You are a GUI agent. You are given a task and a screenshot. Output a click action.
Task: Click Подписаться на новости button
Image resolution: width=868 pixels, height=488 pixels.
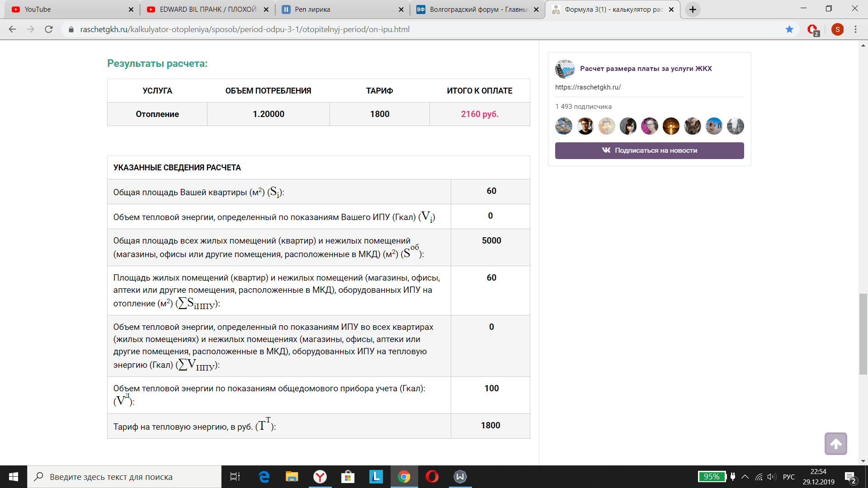649,150
